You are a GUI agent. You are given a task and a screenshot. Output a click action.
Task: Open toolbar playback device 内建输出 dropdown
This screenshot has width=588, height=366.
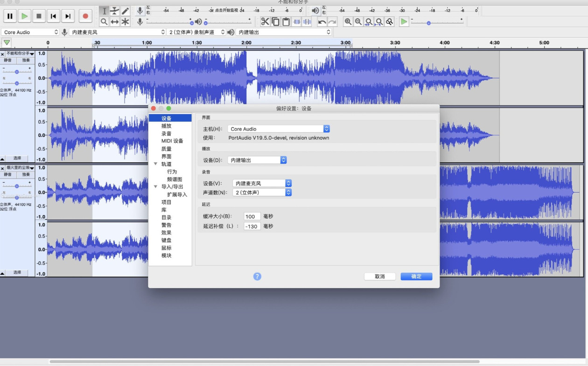(284, 32)
